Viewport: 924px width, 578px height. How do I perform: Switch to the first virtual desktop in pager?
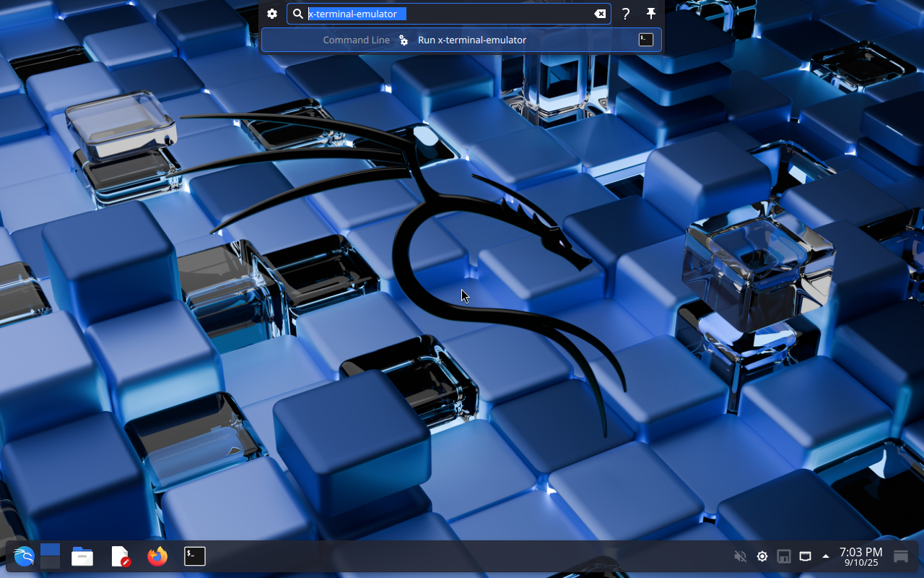pos(50,550)
